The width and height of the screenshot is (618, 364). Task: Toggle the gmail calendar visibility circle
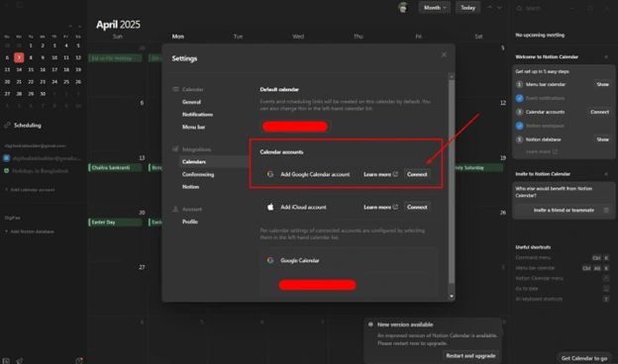6,158
